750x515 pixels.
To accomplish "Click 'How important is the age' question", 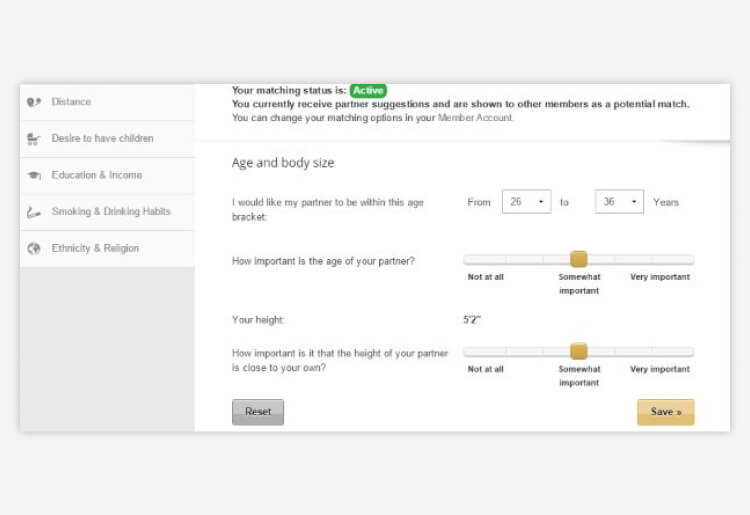I will [x=323, y=261].
